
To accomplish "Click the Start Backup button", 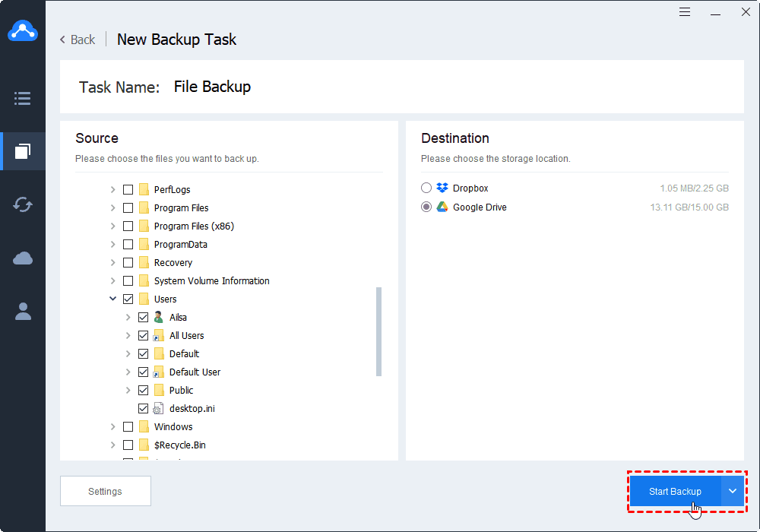I will pyautogui.click(x=675, y=491).
